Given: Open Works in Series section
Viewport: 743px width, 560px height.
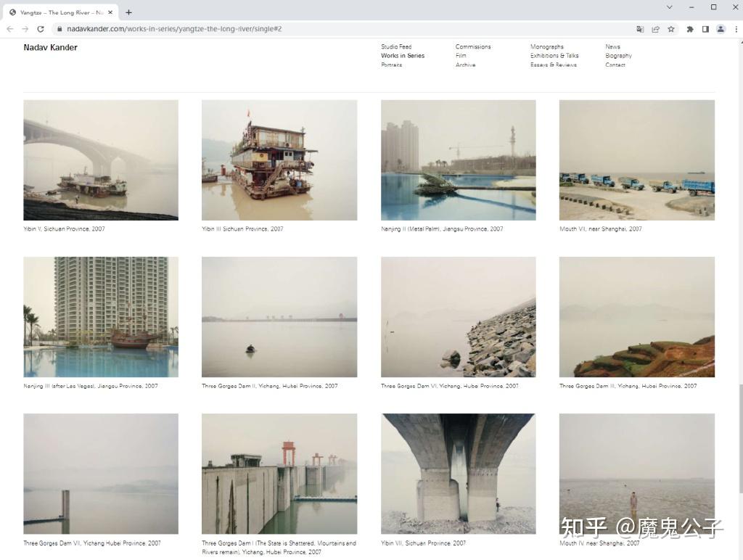Looking at the screenshot, I should tap(403, 55).
